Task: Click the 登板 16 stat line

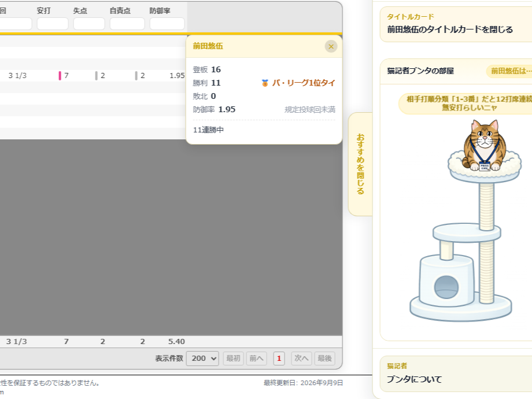Action: point(206,70)
